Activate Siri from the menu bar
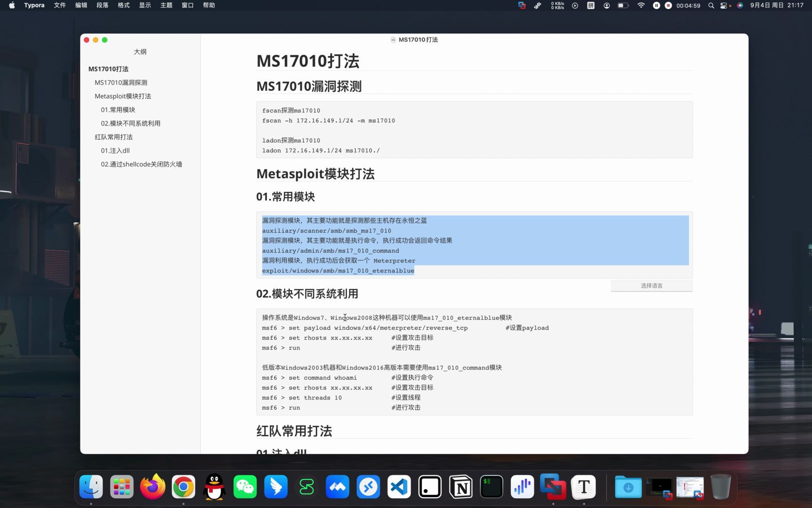Image resolution: width=812 pixels, height=508 pixels. tap(740, 5)
